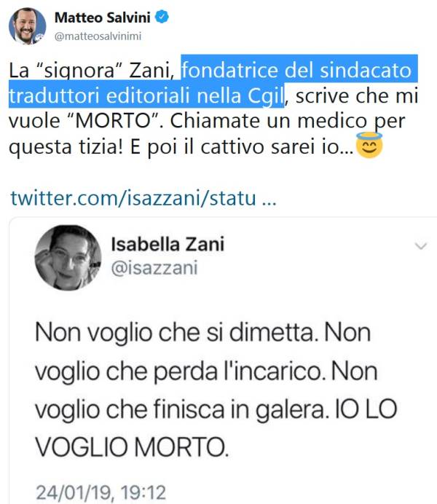Click "voglio che finisca in galera" line
437x504 pixels.
[x=181, y=409]
